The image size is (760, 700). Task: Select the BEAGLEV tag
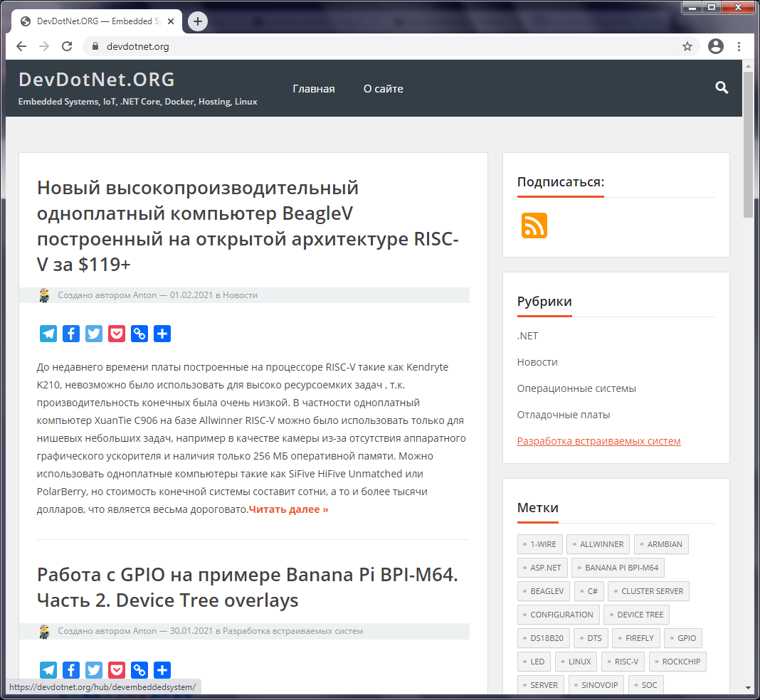click(544, 591)
